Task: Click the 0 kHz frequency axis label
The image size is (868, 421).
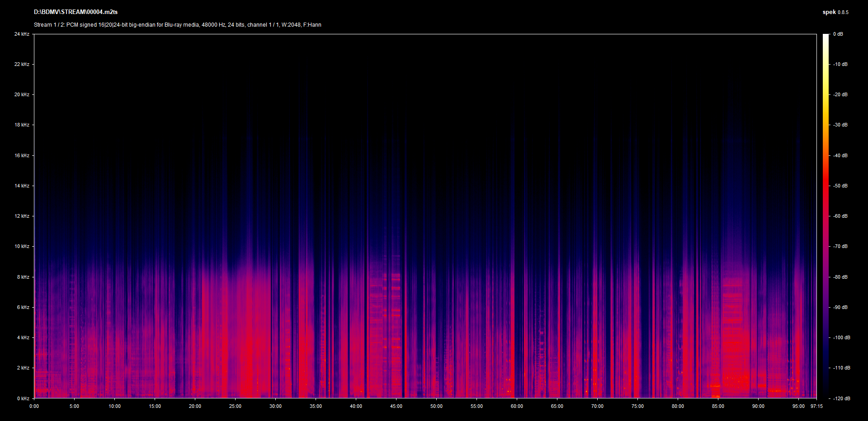Action: pos(23,398)
